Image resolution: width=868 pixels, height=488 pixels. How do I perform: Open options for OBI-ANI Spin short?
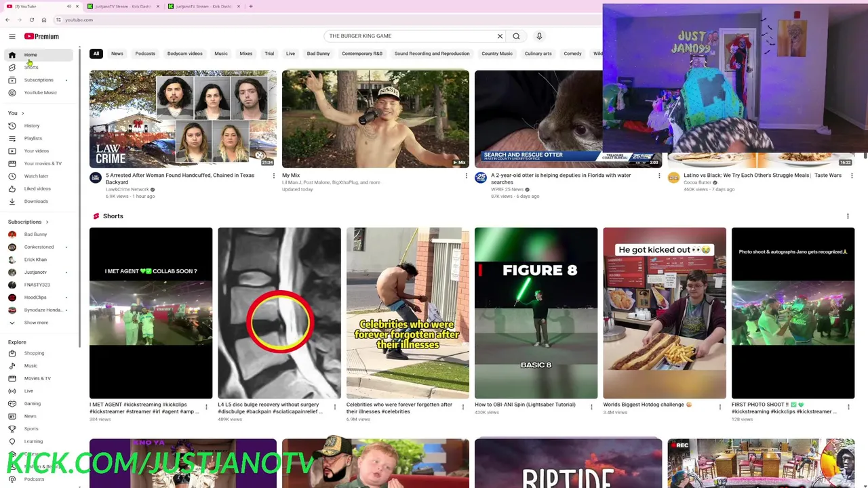point(591,407)
